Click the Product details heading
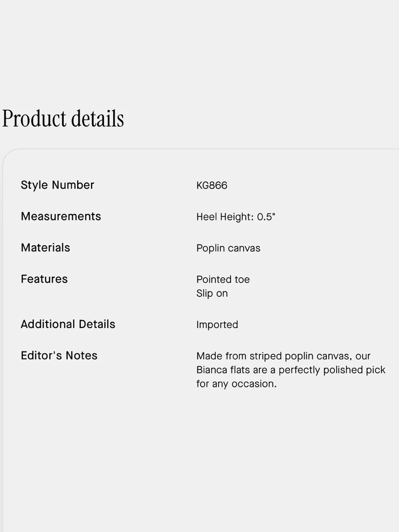This screenshot has width=399, height=532. pyautogui.click(x=63, y=119)
